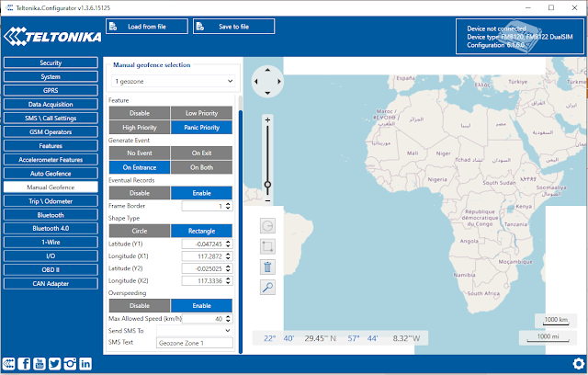Image resolution: width=588 pixels, height=375 pixels.
Task: Pan the map down with arrow
Action: point(267,93)
